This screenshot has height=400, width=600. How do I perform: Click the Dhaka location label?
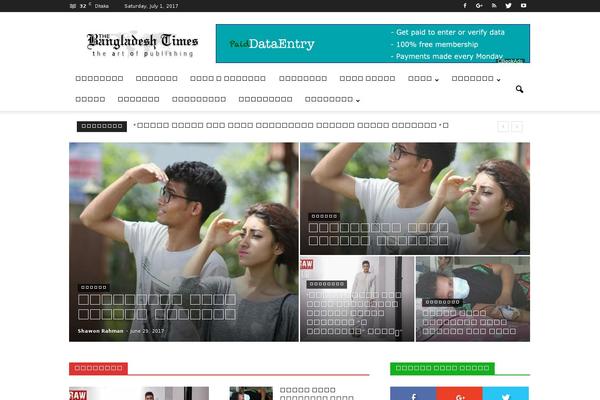pos(101,6)
